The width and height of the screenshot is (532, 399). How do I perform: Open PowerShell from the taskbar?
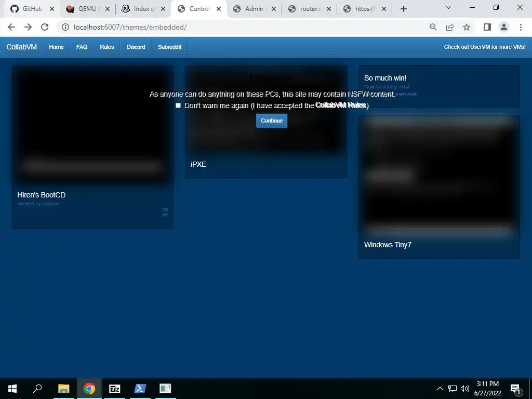(x=140, y=389)
